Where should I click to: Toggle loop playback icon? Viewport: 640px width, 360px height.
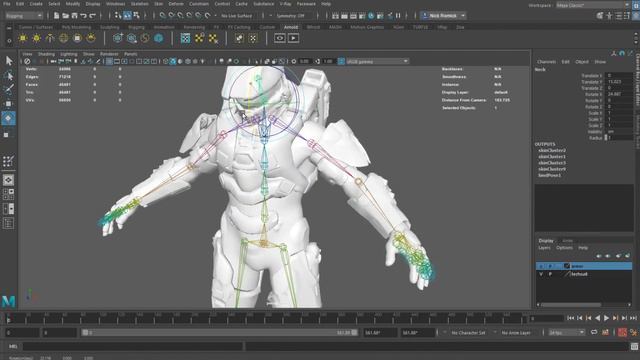594,332
